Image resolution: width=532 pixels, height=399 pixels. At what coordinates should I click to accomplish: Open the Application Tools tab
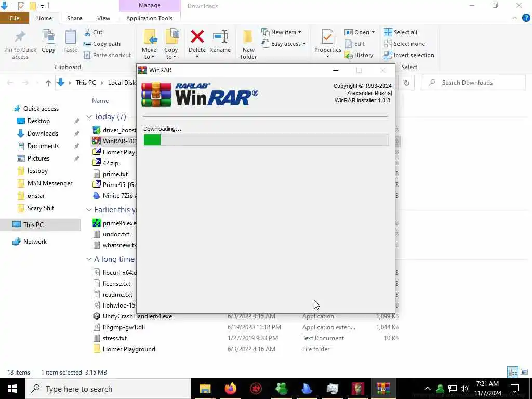tap(149, 18)
